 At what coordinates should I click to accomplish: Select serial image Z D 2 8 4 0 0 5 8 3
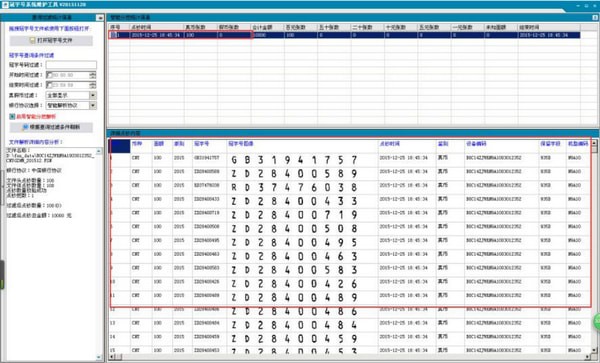294,270
